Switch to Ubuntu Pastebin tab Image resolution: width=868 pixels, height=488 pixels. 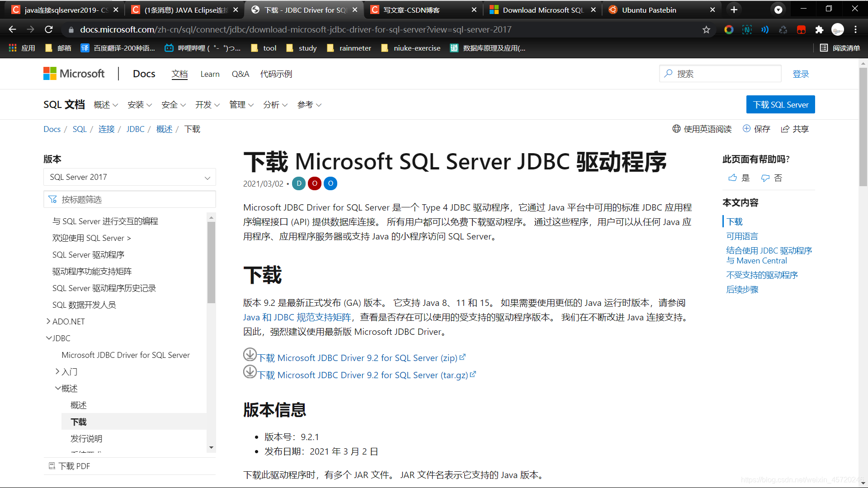662,10
